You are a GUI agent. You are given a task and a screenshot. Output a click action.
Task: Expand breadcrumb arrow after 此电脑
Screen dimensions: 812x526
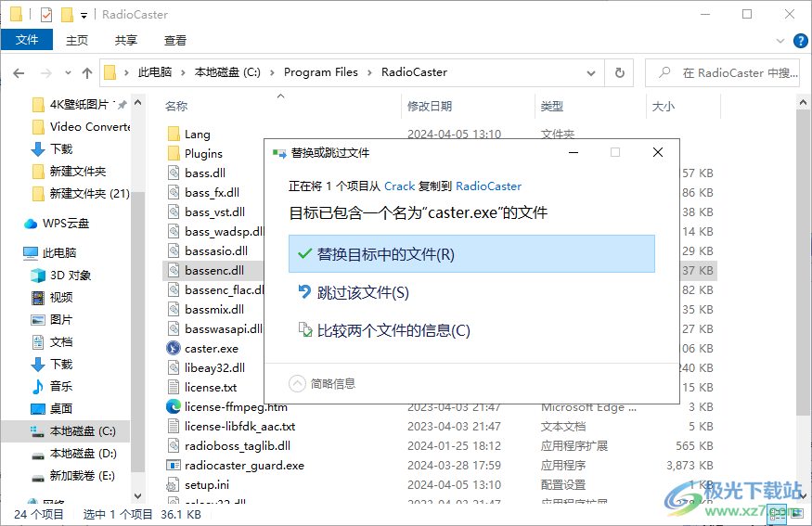coord(183,73)
